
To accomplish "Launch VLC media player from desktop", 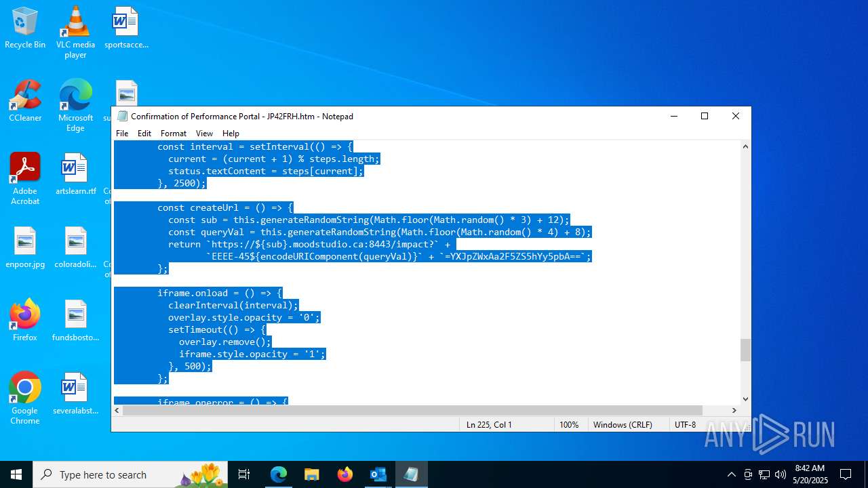I will click(x=75, y=32).
